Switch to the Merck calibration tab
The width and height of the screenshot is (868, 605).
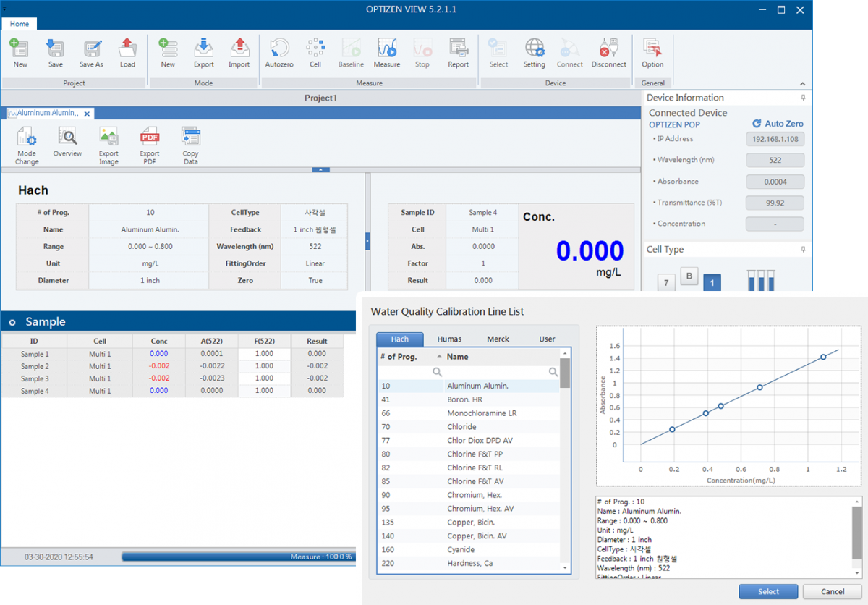pyautogui.click(x=498, y=339)
